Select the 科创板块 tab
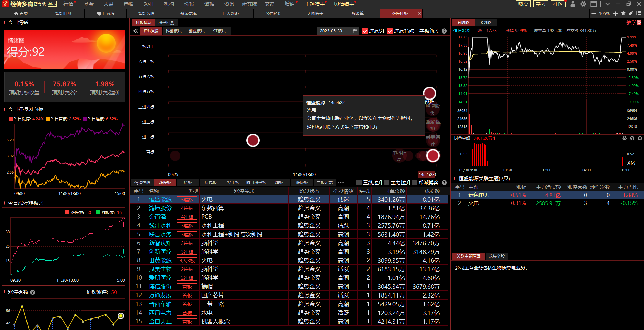This screenshot has height=330, width=644. (x=174, y=31)
